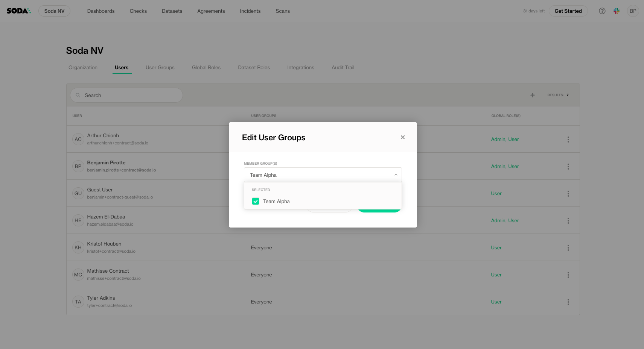Open the Soda NV organization selector

point(54,11)
